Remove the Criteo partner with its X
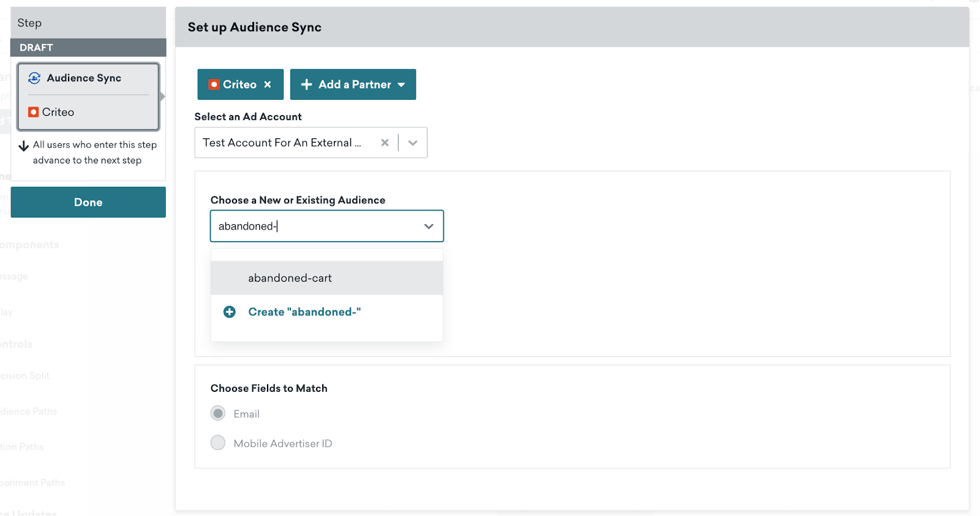The image size is (980, 516). click(x=268, y=84)
